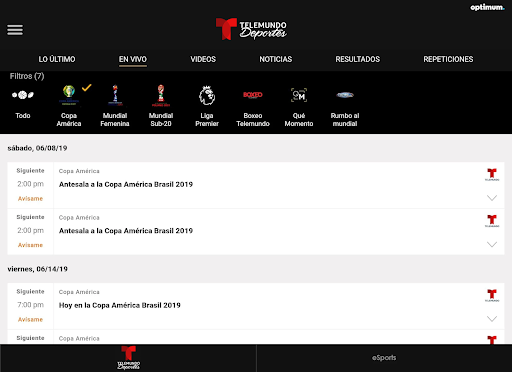Open the Hoy en la Copa América title
The height and width of the screenshot is (372, 512).
tap(120, 305)
